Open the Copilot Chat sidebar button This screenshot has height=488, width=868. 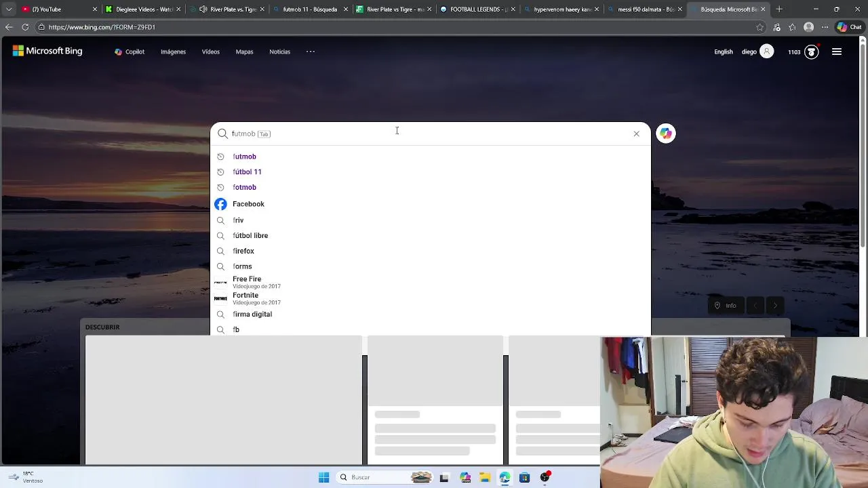[x=849, y=27]
